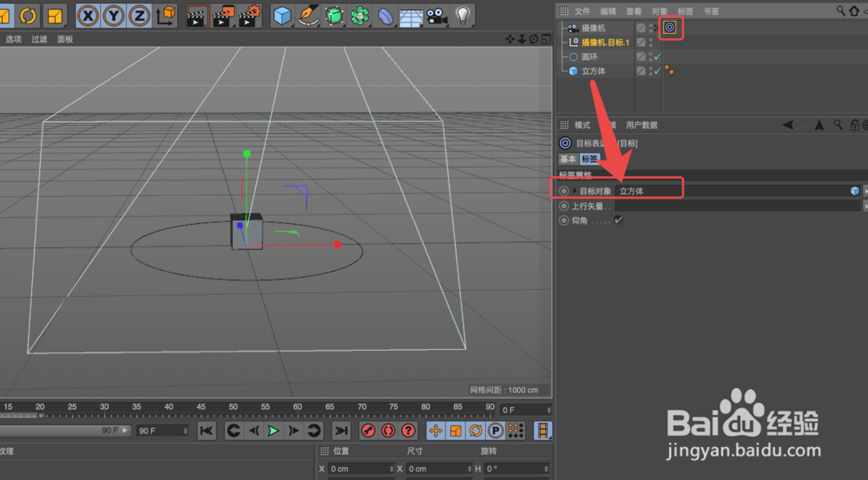
Task: Click the Object Manager home icon
Action: tap(854, 10)
